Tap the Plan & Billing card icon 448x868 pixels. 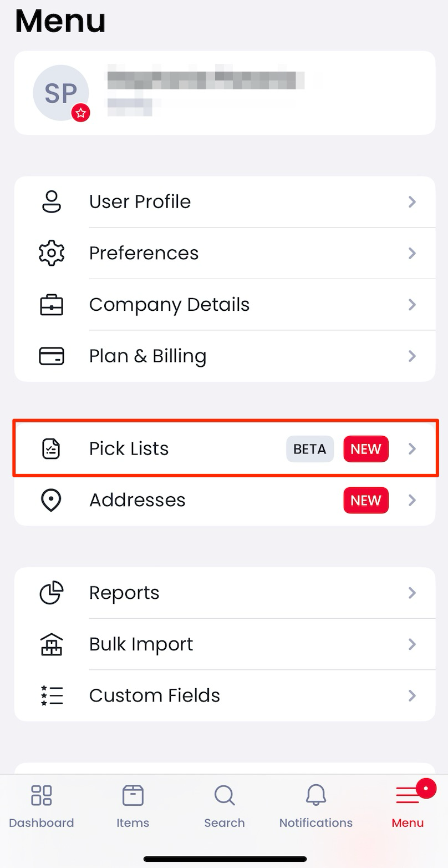click(x=52, y=356)
